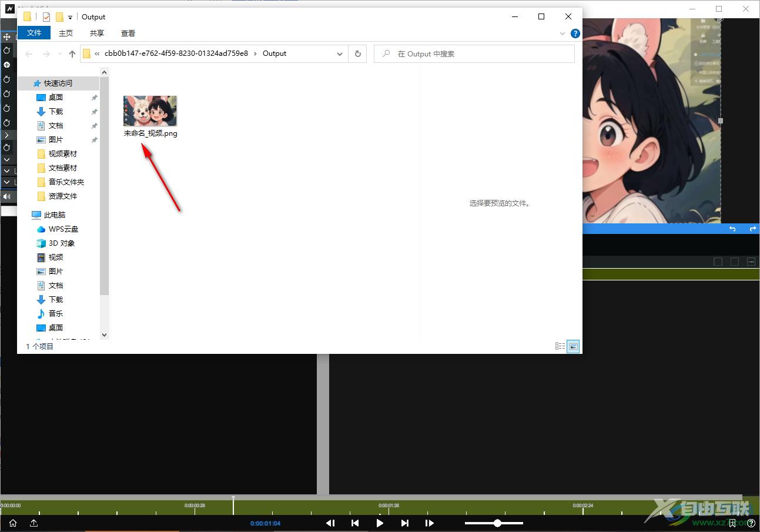This screenshot has height=532, width=760.
Task: Switch to details view layout
Action: pos(560,347)
